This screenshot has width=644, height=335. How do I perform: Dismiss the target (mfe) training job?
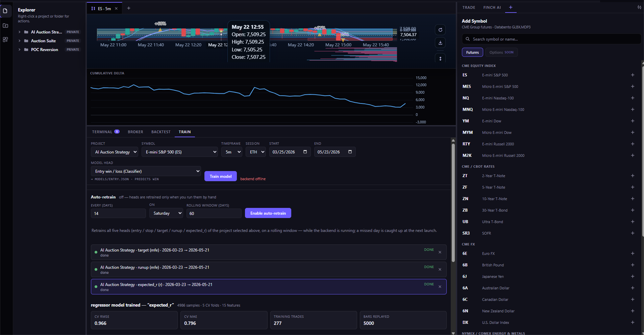pos(440,253)
